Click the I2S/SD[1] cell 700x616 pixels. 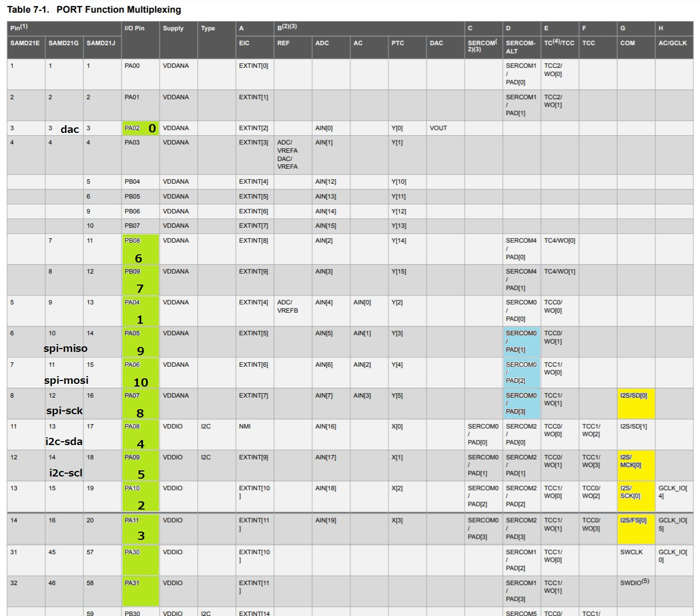pyautogui.click(x=636, y=435)
